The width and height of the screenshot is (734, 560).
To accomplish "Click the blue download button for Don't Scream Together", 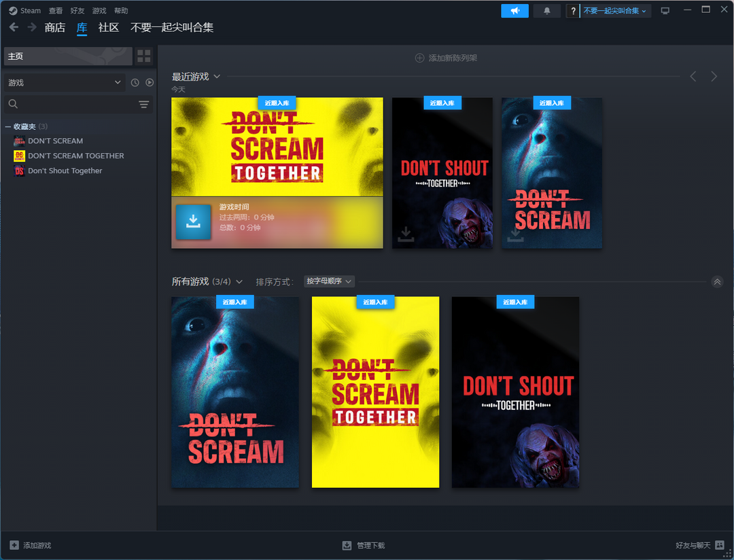I will 193,222.
